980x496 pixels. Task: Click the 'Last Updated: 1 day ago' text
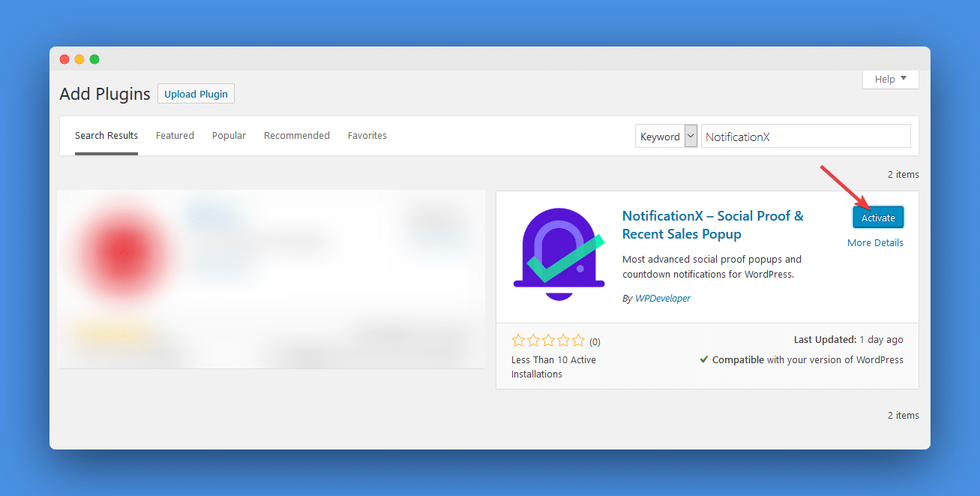849,340
